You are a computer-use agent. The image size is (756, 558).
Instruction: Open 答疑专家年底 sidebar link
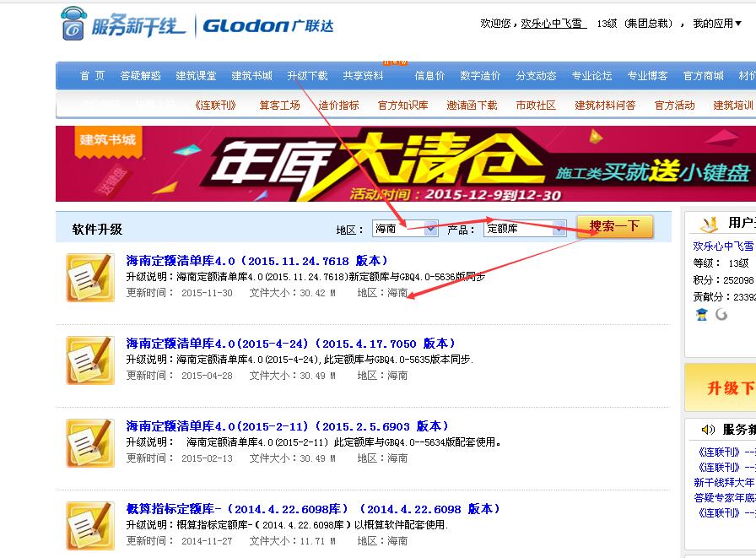tap(724, 498)
